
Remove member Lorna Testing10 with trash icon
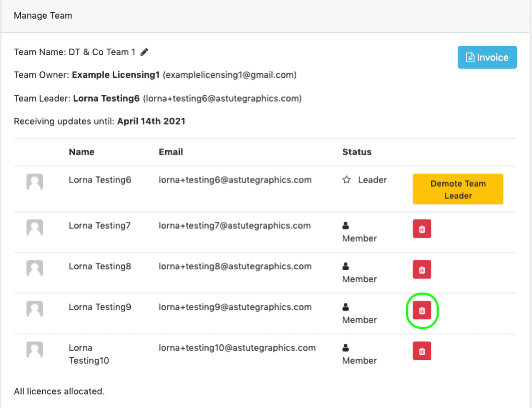(x=422, y=351)
